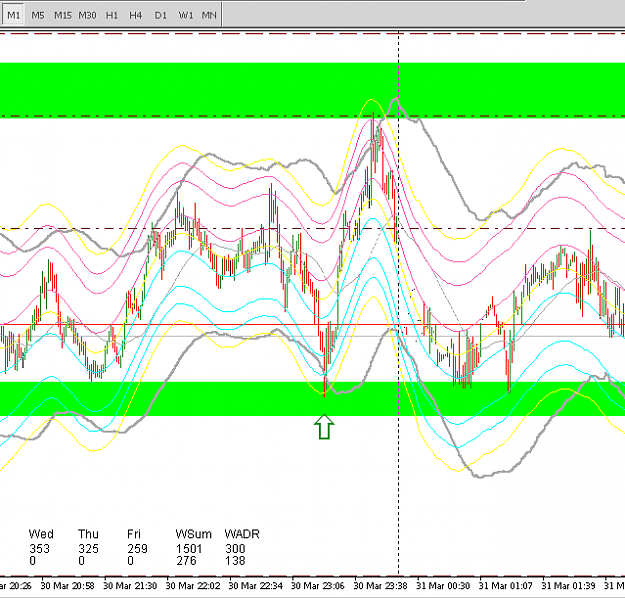Select the green up-arrow buy signal
625x599 pixels.
(324, 427)
